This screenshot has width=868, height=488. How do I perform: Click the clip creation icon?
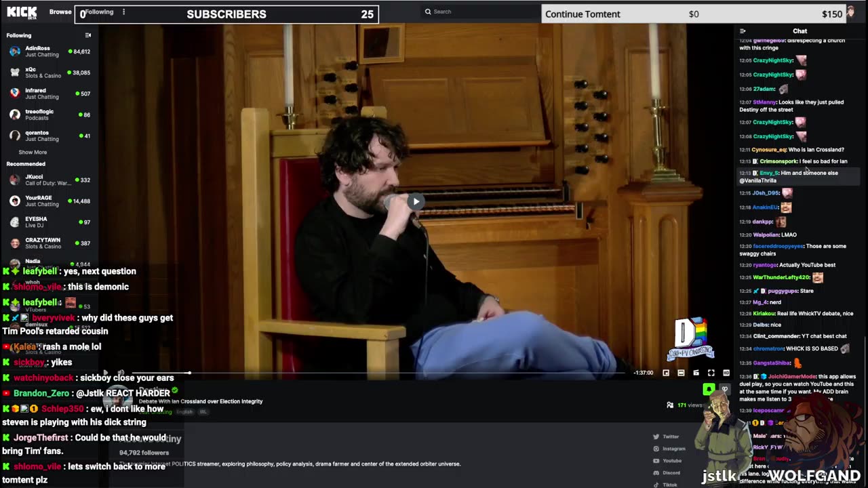click(696, 373)
